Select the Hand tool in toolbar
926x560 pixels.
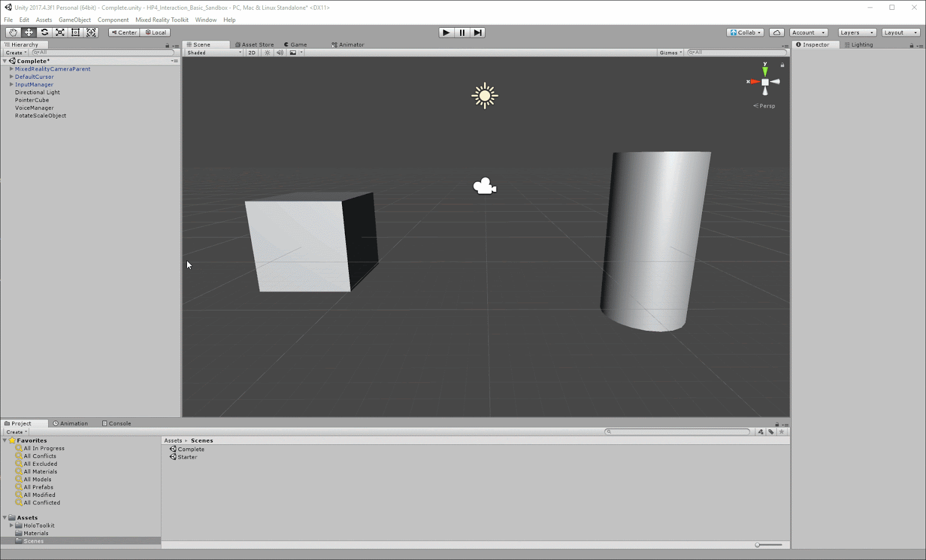[x=13, y=32]
